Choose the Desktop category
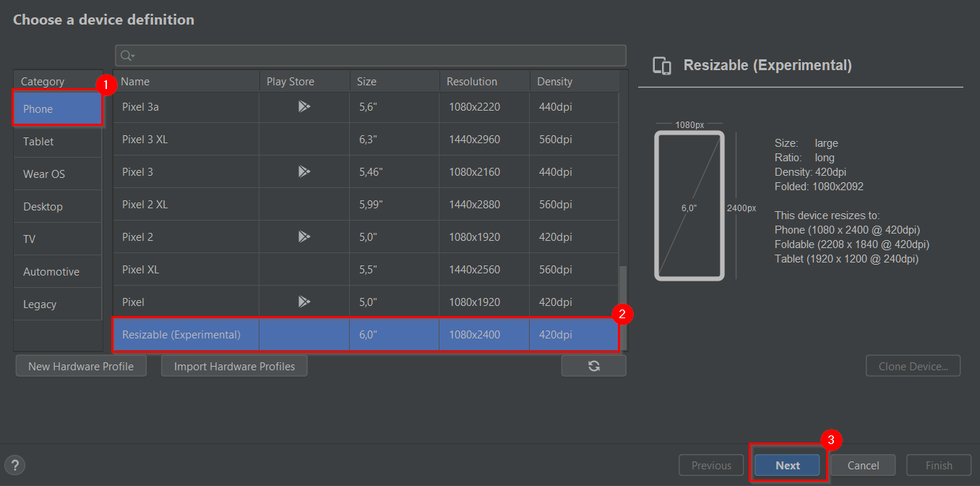This screenshot has width=980, height=486. coord(58,207)
